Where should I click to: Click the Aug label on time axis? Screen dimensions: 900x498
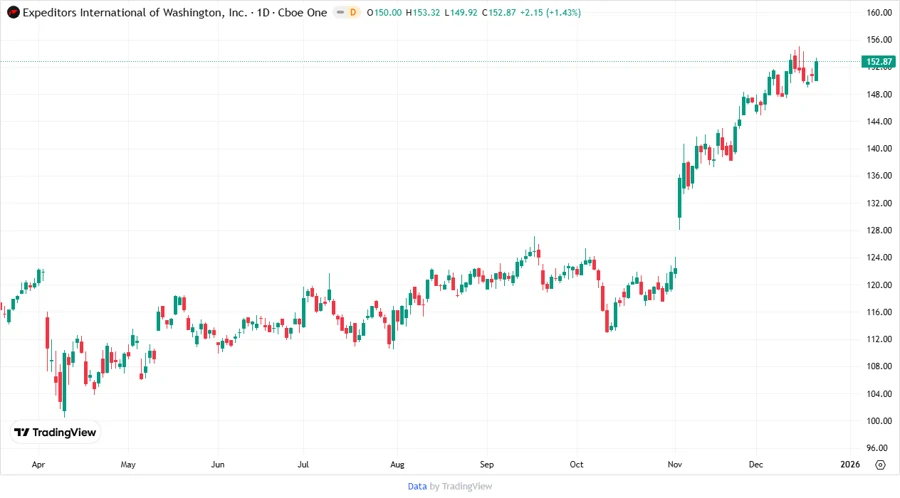pyautogui.click(x=397, y=464)
